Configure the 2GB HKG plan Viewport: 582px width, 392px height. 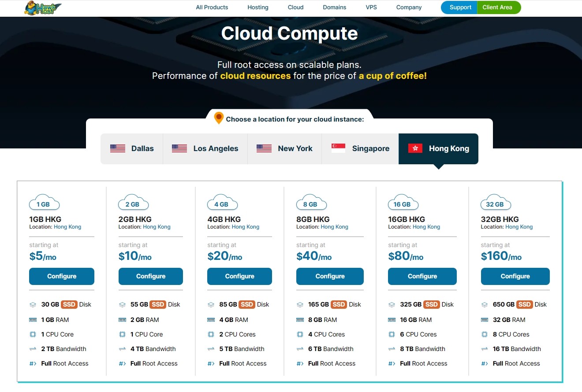(151, 276)
